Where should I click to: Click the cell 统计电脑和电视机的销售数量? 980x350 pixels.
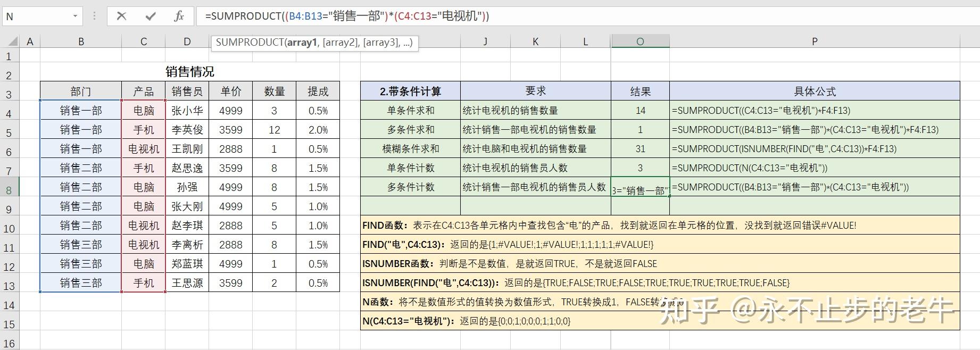point(536,149)
